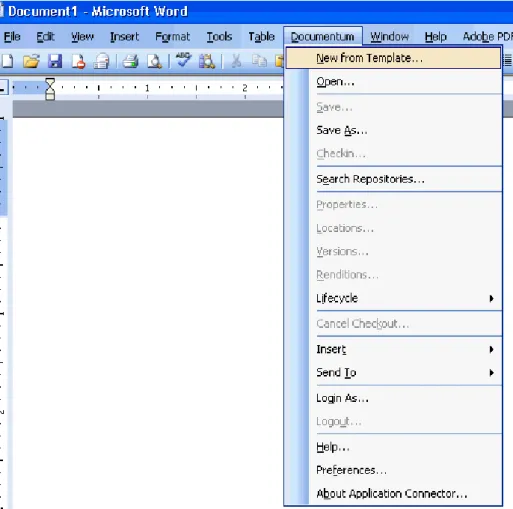Open the Table menu
513x509 pixels.
pos(261,36)
